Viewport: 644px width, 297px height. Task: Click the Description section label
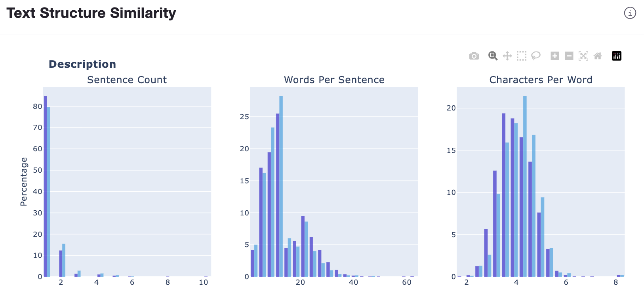coord(82,64)
